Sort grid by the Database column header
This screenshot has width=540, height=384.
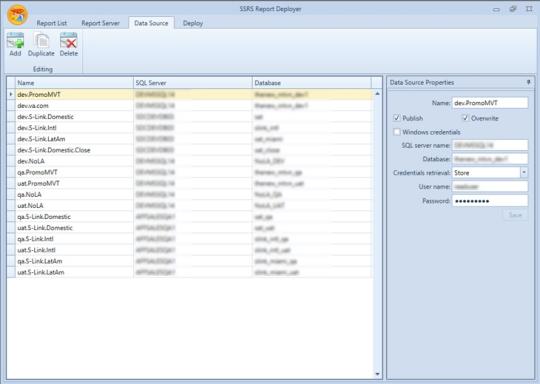(312, 83)
